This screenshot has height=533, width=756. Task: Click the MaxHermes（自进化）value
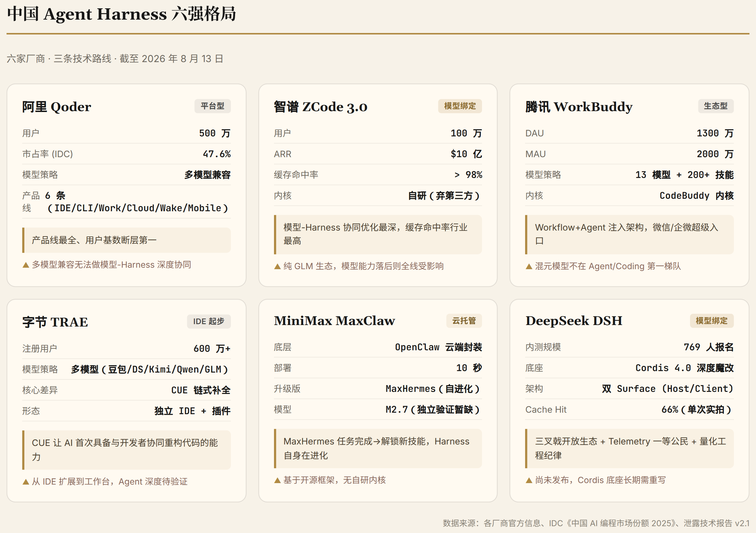coord(434,389)
